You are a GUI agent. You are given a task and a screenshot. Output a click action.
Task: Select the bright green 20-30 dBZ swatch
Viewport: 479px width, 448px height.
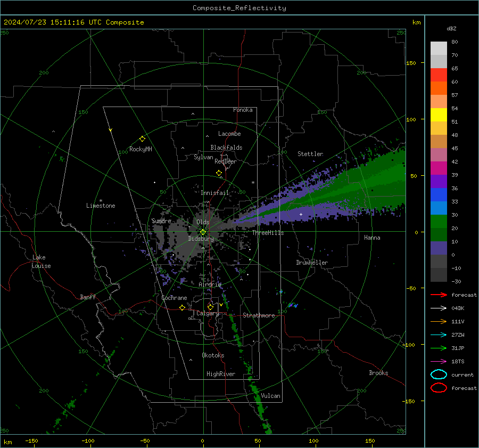pyautogui.click(x=439, y=221)
